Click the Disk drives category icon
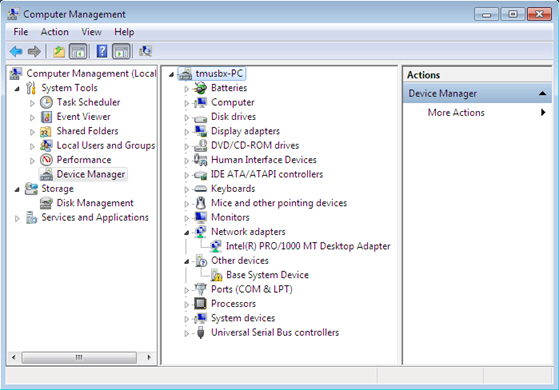The width and height of the screenshot is (559, 390). click(200, 118)
